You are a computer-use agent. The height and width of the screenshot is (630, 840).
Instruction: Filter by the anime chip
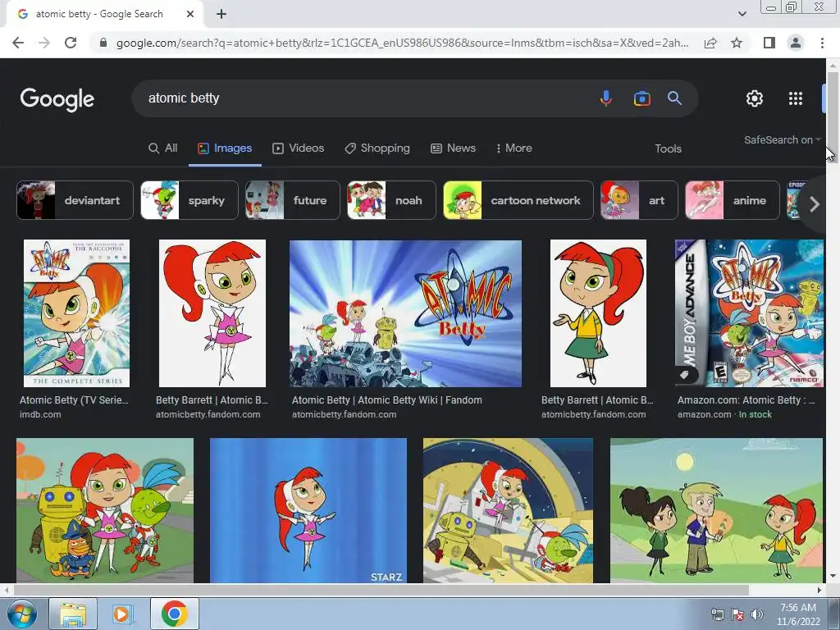[x=733, y=200]
